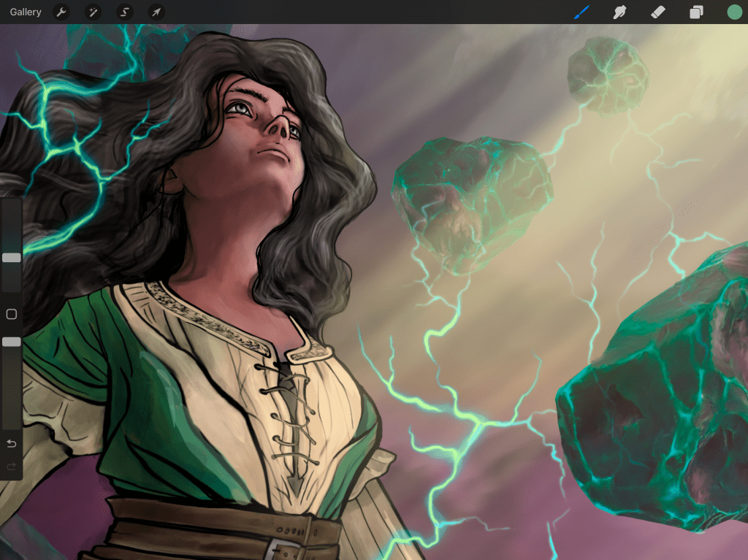This screenshot has height=560, width=748.
Task: Open the Actions menu with the wrench icon
Action: pyautogui.click(x=62, y=12)
